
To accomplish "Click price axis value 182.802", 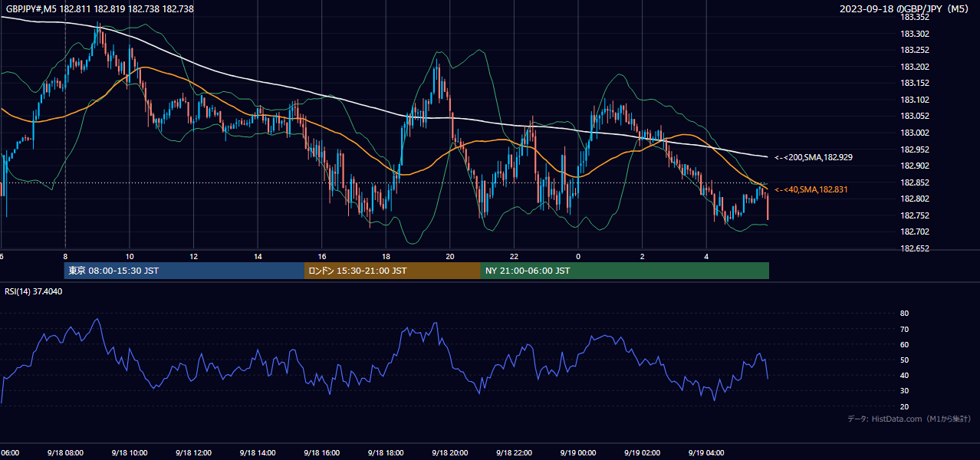I will tap(914, 199).
